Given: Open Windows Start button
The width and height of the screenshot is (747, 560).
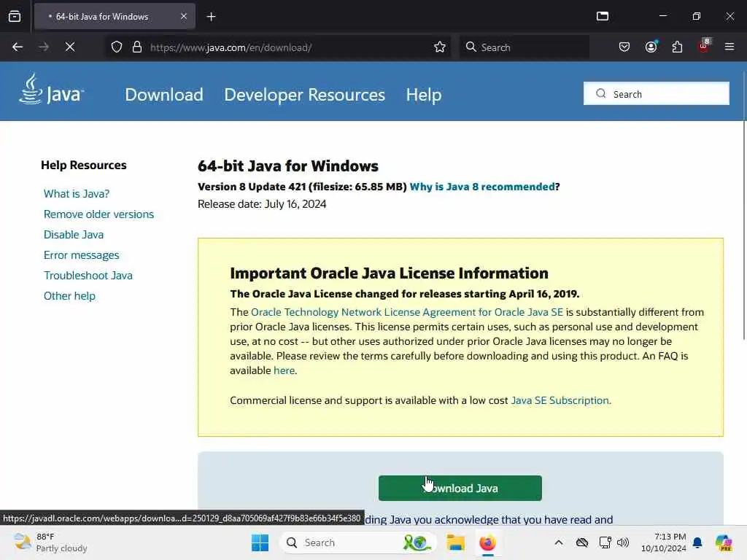Looking at the screenshot, I should pos(260,542).
